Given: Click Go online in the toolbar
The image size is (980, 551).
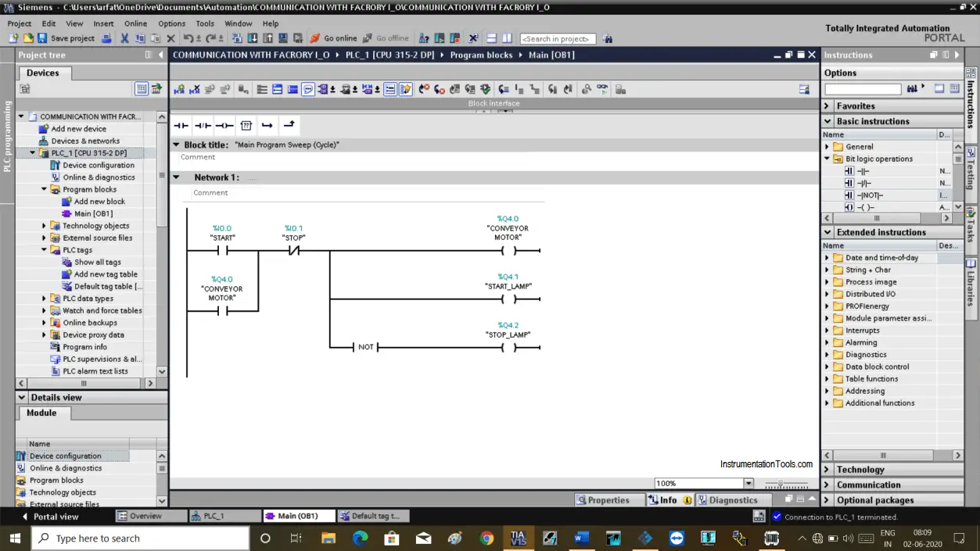Looking at the screenshot, I should 334,38.
